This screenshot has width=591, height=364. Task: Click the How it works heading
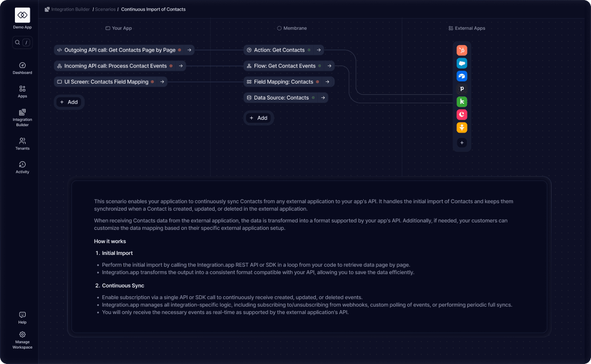pos(110,242)
